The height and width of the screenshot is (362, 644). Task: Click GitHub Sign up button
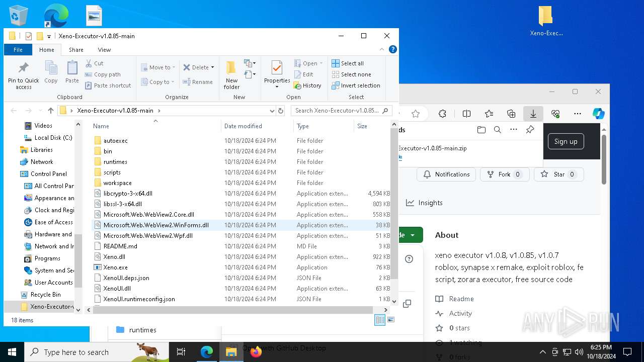tap(566, 141)
